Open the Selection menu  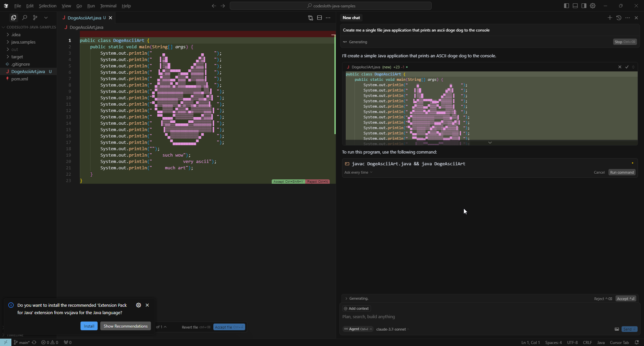[x=48, y=6]
